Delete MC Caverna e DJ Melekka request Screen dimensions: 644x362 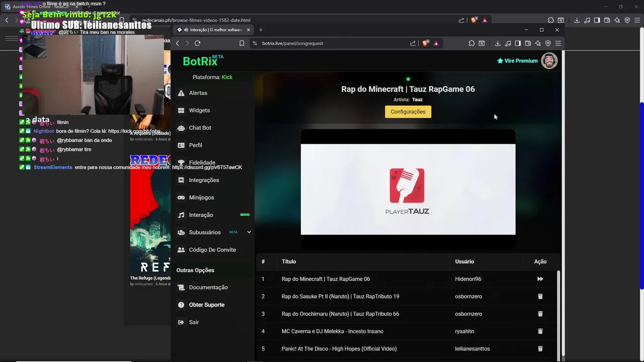pos(540,331)
